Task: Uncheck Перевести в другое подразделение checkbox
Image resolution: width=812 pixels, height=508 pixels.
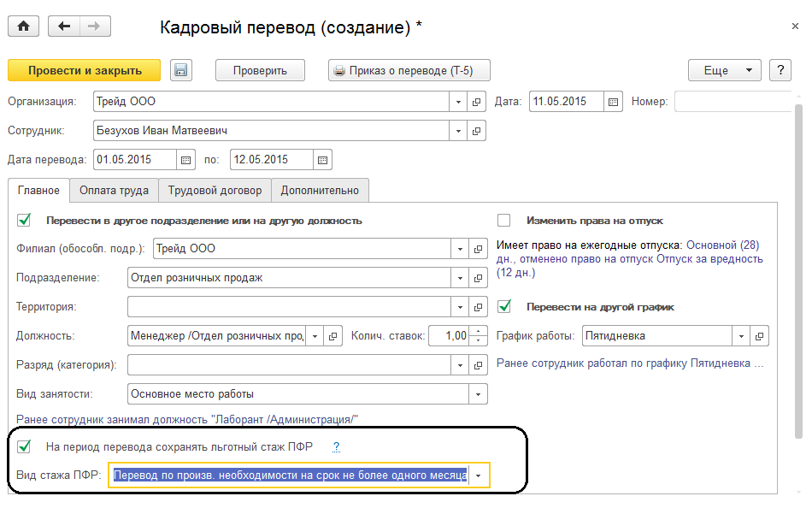Action: (24, 220)
